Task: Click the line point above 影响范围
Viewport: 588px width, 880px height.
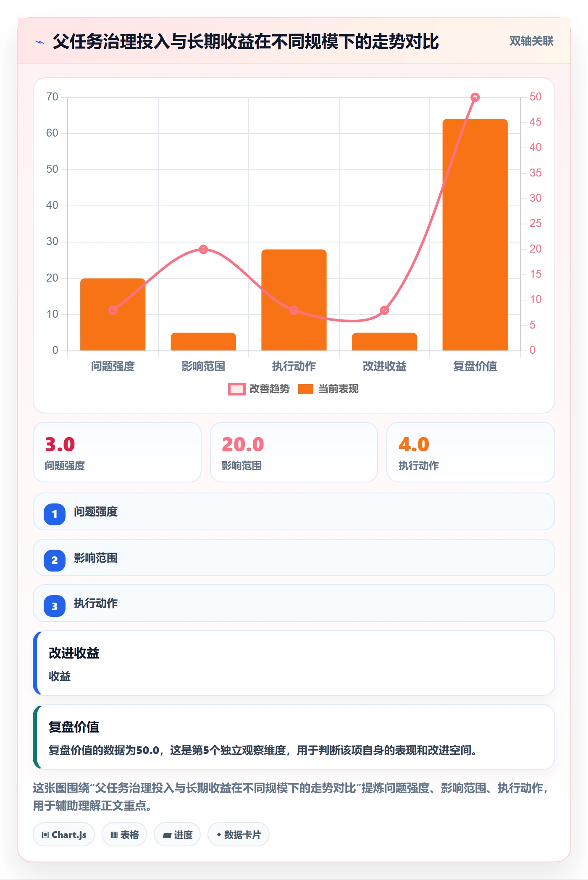Action: [x=203, y=250]
